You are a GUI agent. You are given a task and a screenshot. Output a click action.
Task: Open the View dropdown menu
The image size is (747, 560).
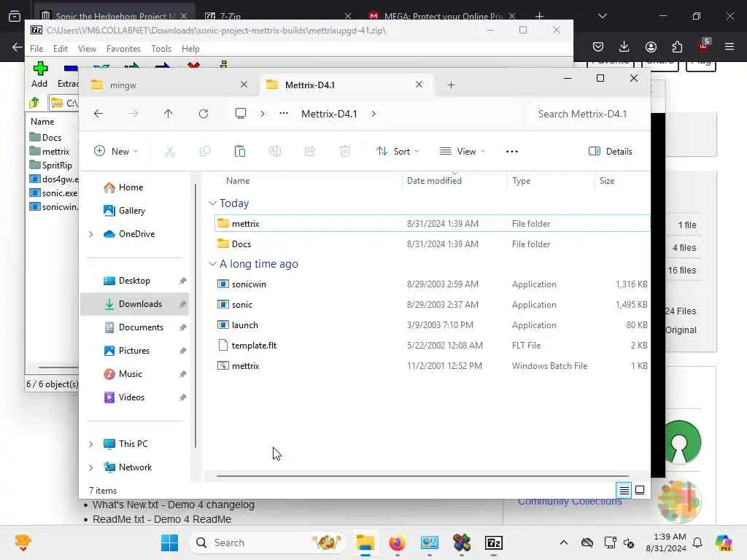[462, 152]
